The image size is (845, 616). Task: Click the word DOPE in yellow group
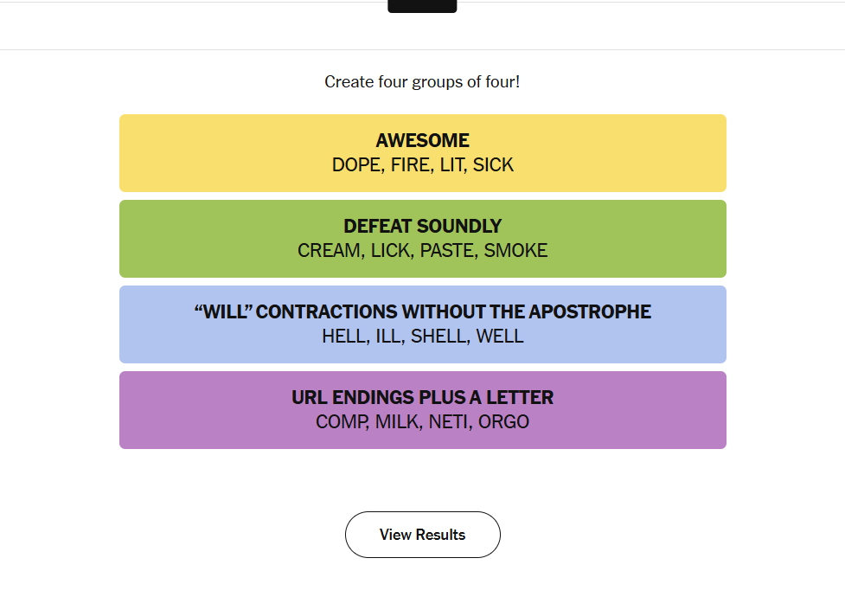pos(356,165)
